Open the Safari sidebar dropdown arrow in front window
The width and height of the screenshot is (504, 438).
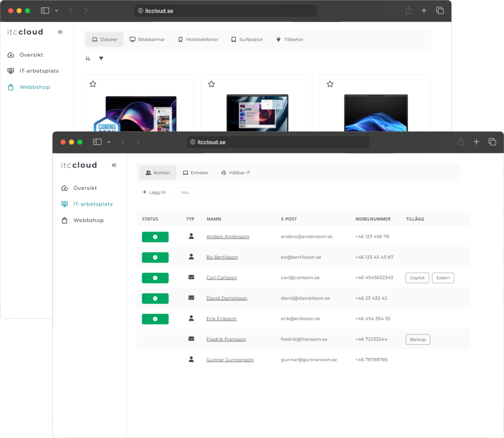pyautogui.click(x=109, y=142)
